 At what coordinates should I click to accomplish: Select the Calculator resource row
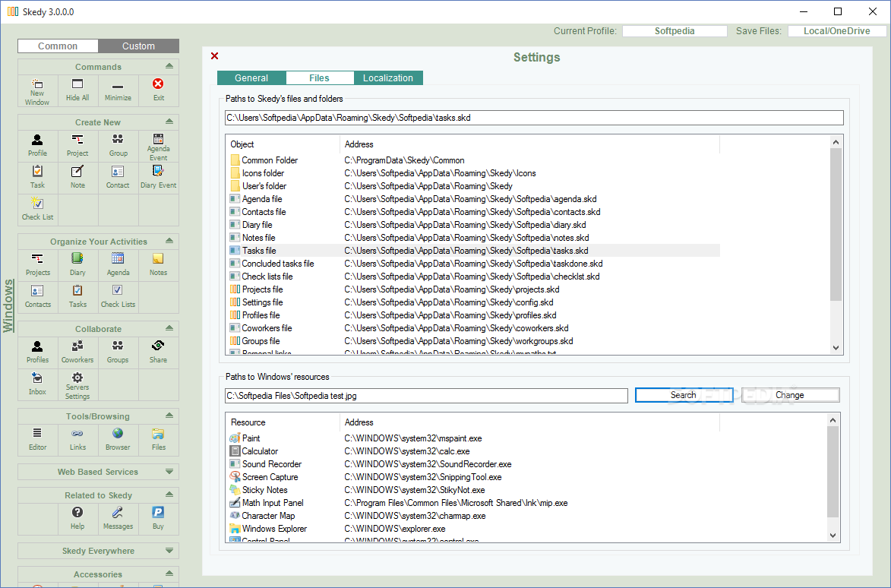475,451
